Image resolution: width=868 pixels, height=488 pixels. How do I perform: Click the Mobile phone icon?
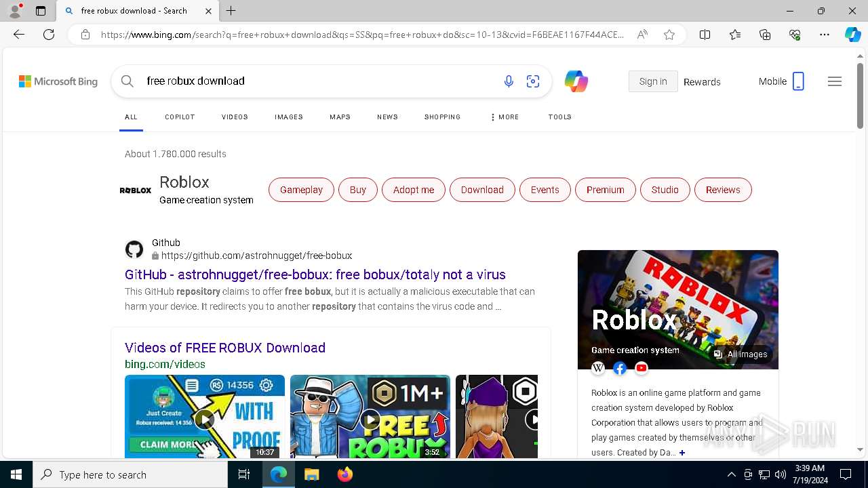pos(798,81)
